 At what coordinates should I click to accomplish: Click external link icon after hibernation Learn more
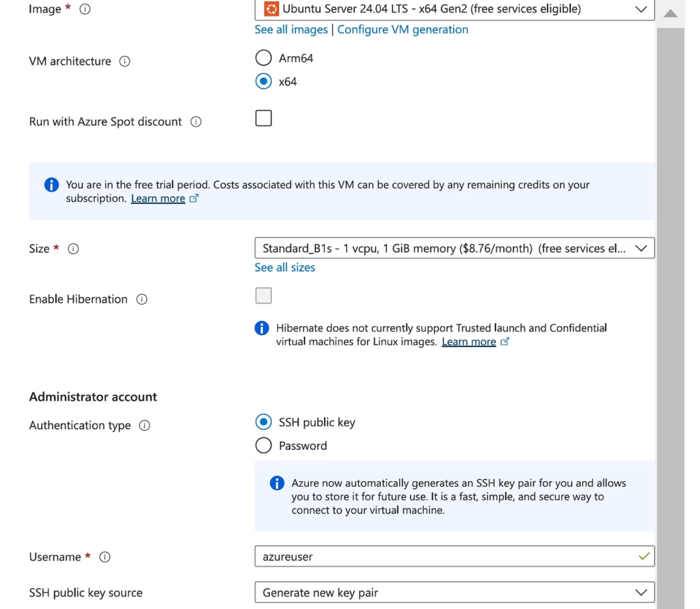[505, 342]
